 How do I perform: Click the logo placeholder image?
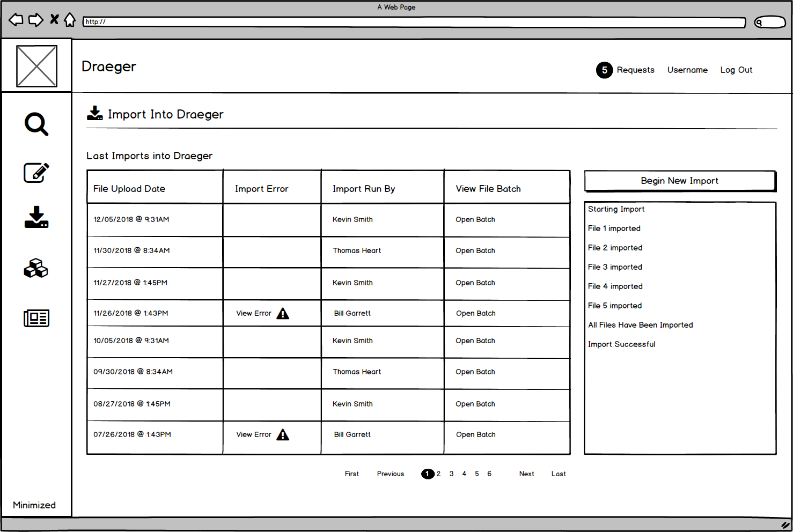(36, 66)
